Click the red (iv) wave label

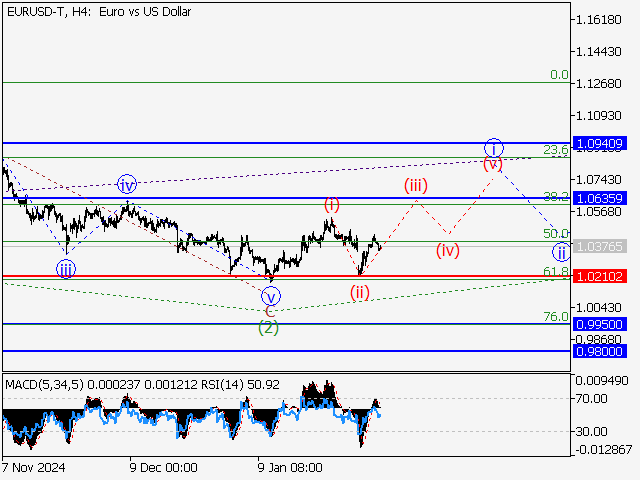pos(447,250)
